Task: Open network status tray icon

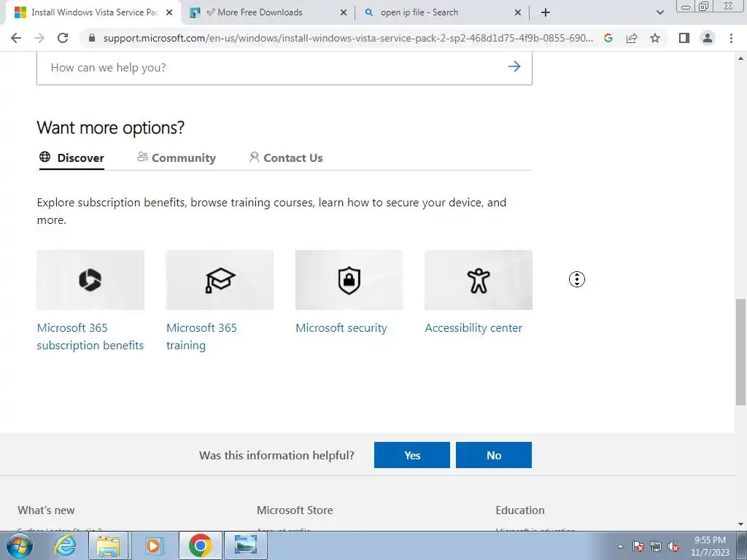Action: (x=656, y=547)
